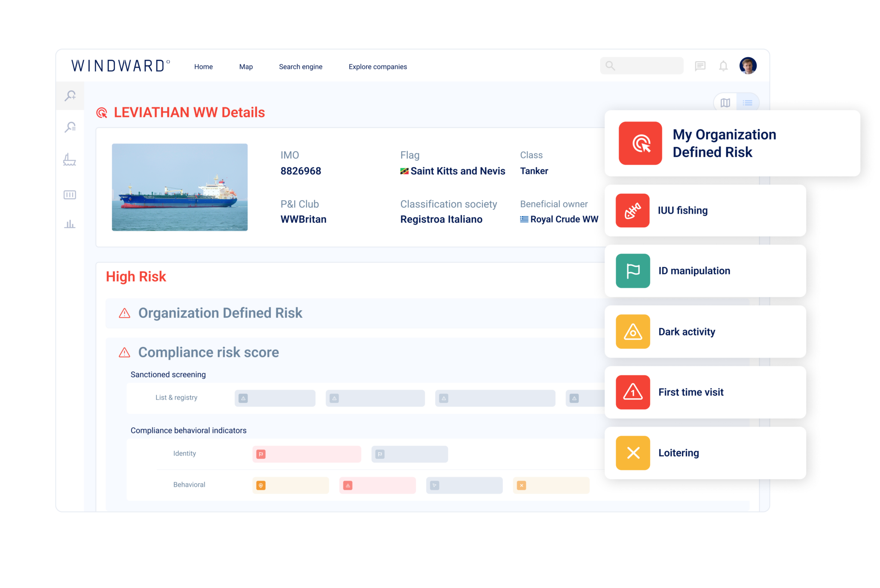Open the messages chat icon
Image resolution: width=880 pixels, height=588 pixels.
click(700, 66)
